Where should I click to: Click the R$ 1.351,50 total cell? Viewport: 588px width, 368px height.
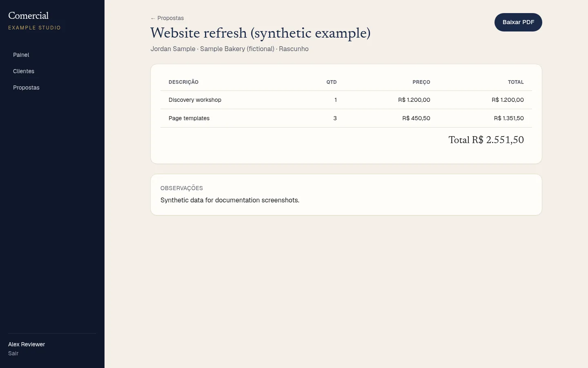[x=509, y=118]
